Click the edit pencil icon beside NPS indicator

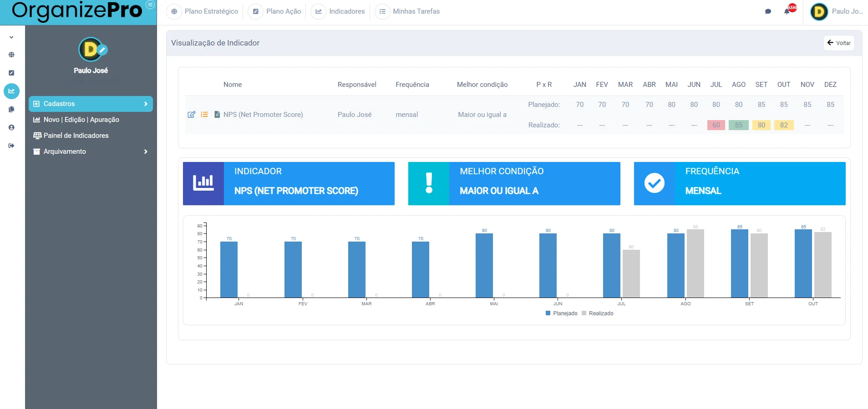tap(192, 115)
